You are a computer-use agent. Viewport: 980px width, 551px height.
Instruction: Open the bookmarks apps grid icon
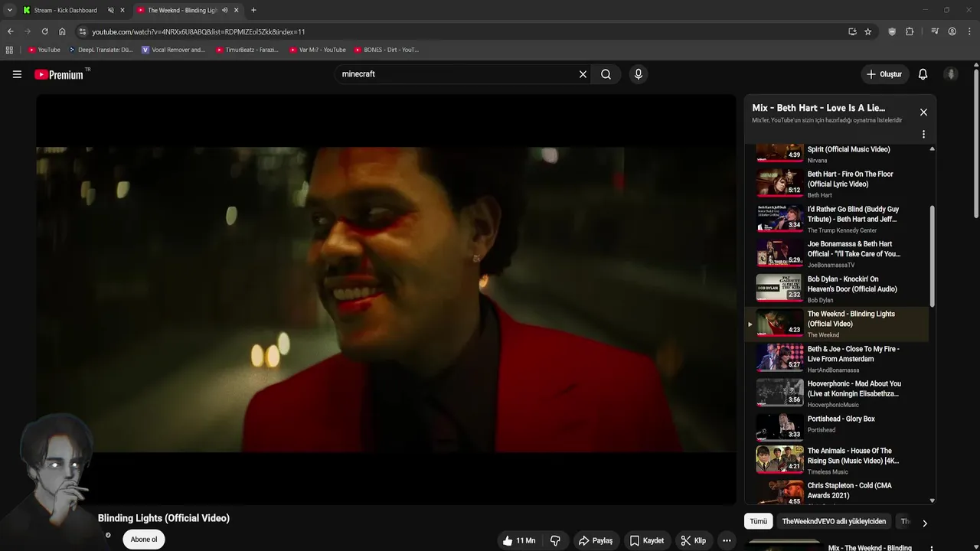(x=9, y=50)
